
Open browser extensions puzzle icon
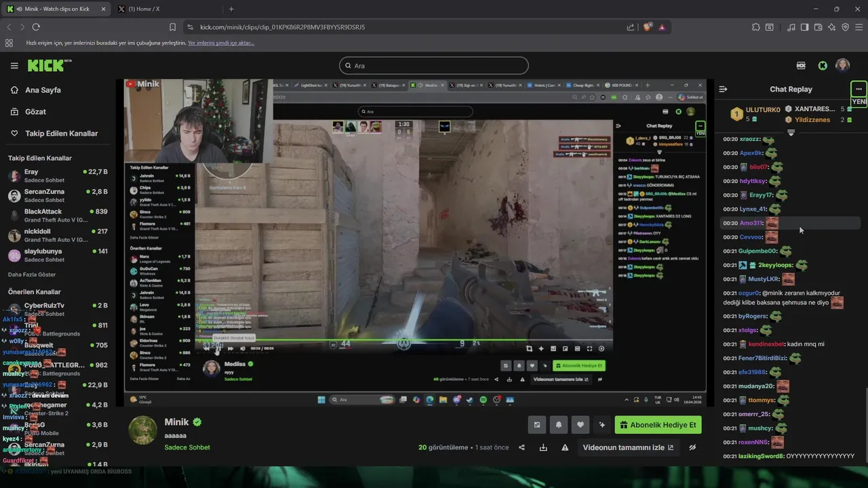(756, 27)
